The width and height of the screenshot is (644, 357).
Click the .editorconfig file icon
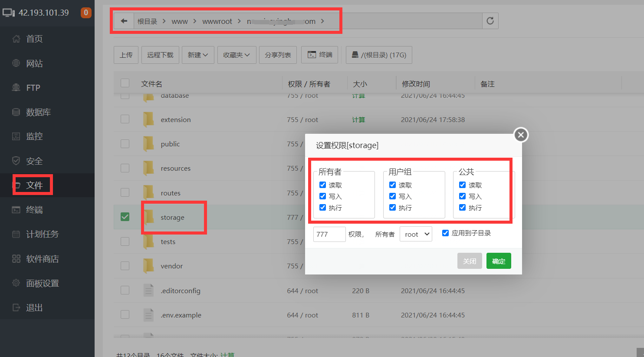(148, 291)
